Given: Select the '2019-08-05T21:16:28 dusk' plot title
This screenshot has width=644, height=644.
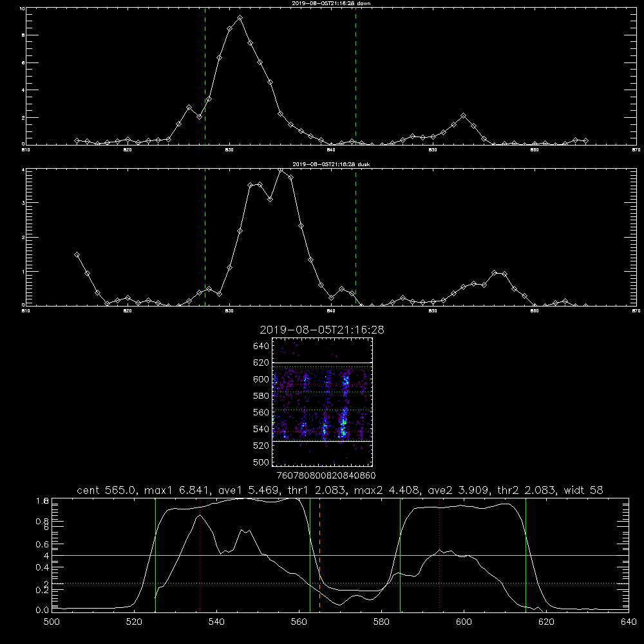Looking at the screenshot, I should (x=331, y=164).
